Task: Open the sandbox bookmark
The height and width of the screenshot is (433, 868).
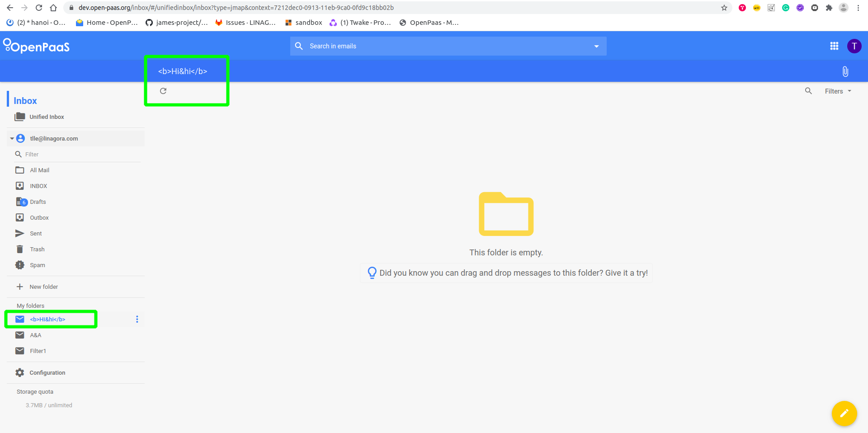Action: click(x=303, y=22)
